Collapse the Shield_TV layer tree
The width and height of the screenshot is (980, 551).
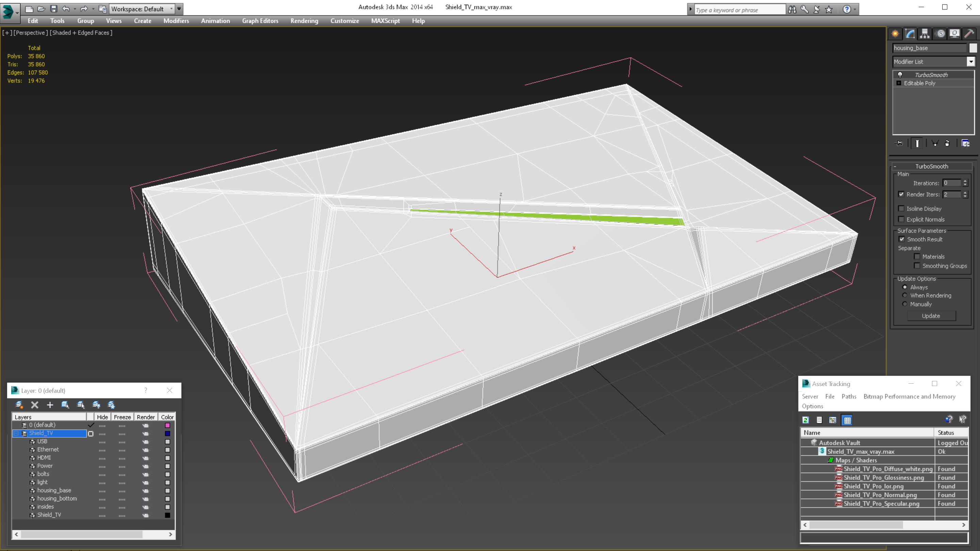[16, 433]
